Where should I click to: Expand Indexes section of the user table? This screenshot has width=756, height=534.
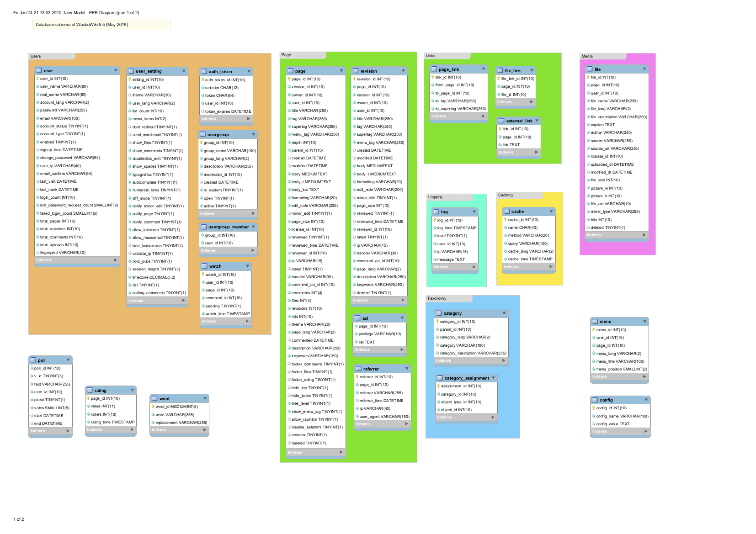[115, 260]
